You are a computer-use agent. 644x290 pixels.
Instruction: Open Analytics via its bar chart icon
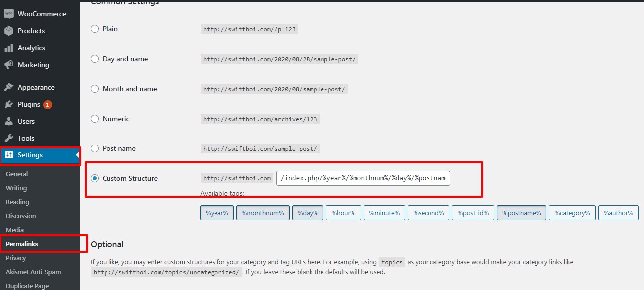(9, 48)
